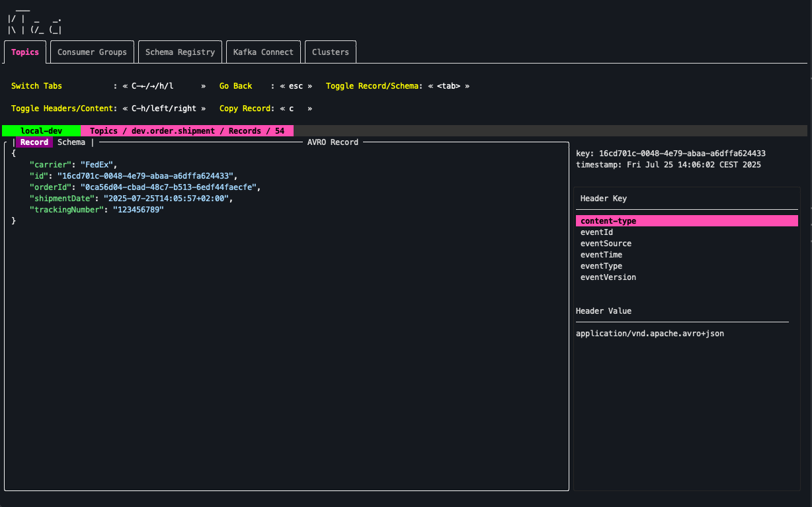Switch to the Schema view of the record
Viewport: 812px width, 507px height.
[x=71, y=142]
